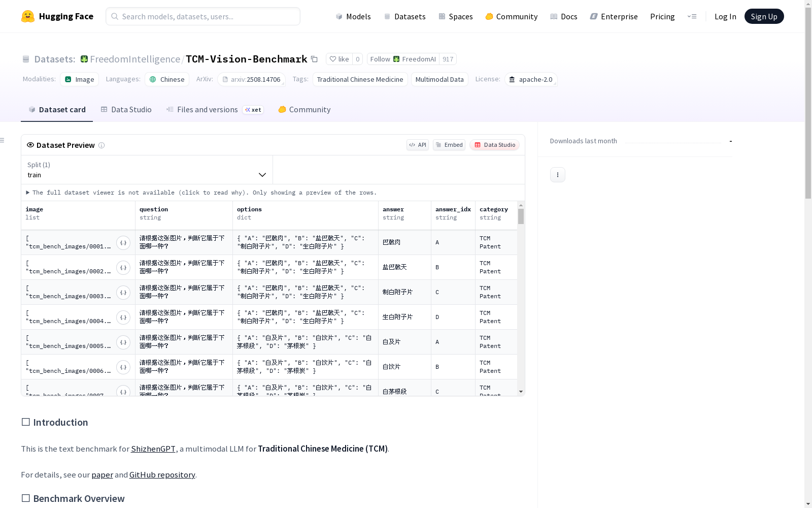Viewport: 812px width, 508px height.
Task: Click the Traditional Chinese Medicine tag
Action: (x=360, y=79)
